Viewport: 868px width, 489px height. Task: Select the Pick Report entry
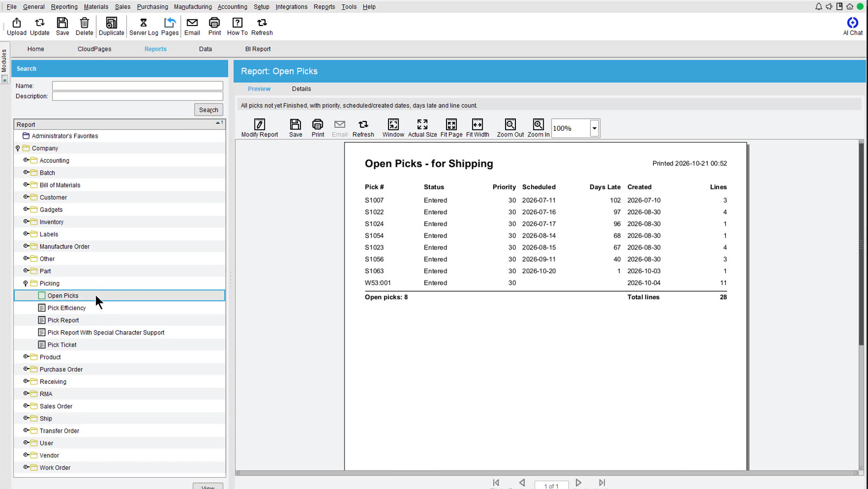click(63, 320)
